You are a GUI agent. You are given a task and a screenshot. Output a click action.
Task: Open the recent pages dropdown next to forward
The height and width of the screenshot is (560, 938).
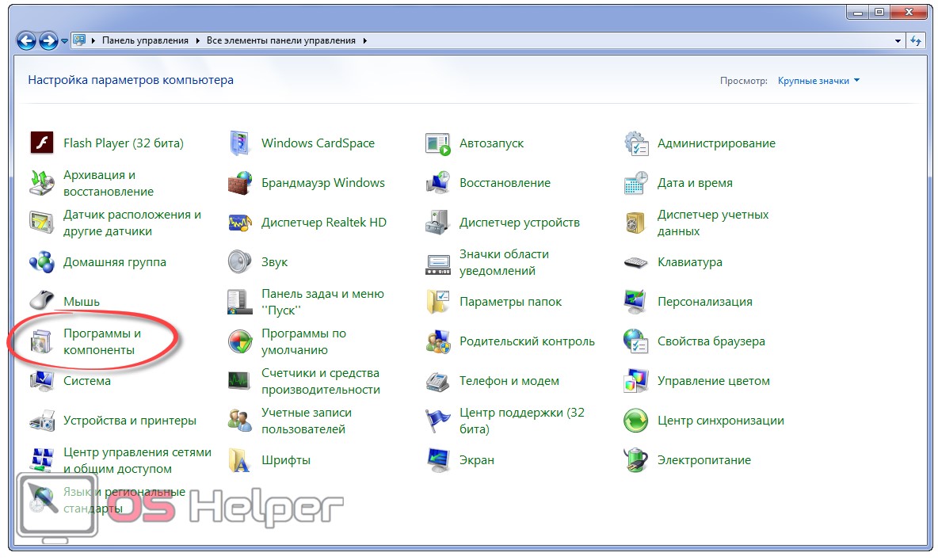64,40
